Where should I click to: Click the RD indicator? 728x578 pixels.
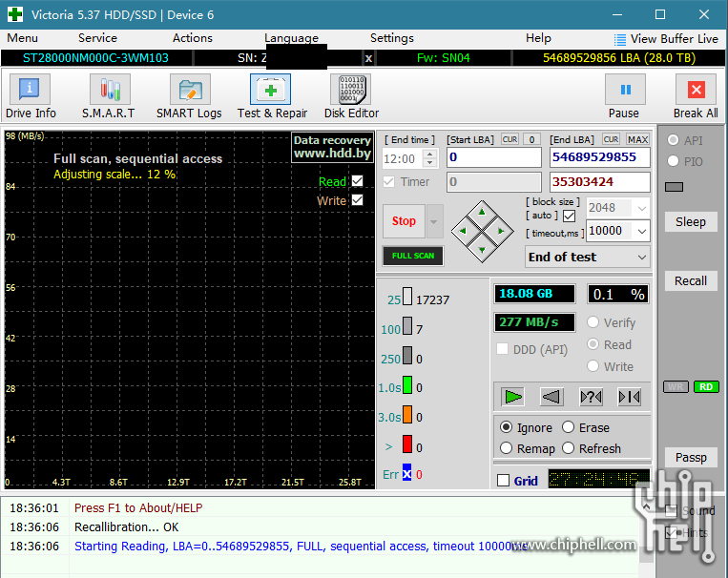(706, 386)
